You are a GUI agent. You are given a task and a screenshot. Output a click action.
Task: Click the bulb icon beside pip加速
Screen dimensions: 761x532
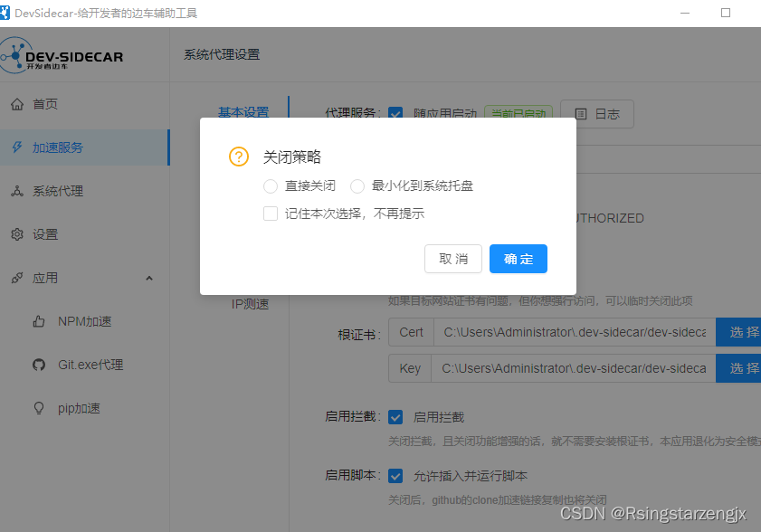pyautogui.click(x=39, y=408)
